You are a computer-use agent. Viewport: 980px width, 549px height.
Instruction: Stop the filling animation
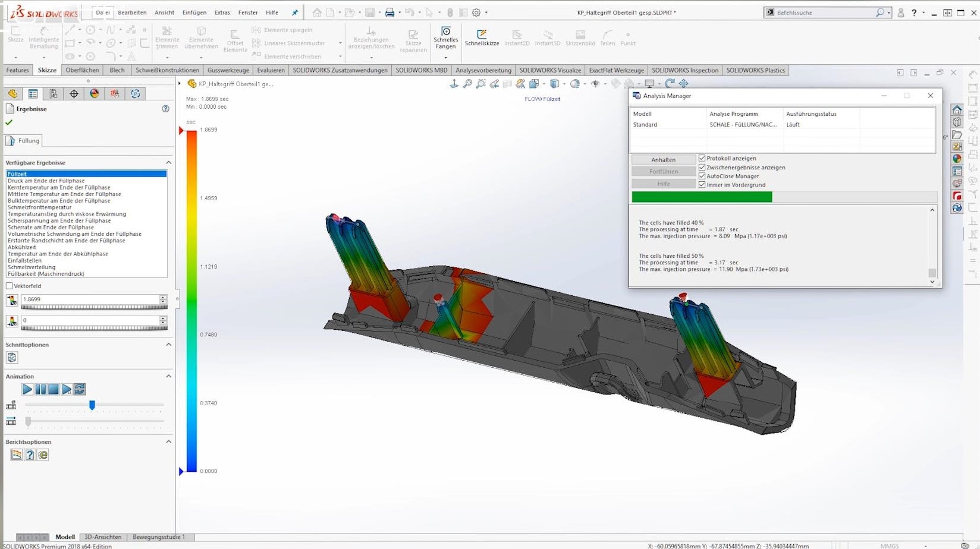[x=54, y=389]
